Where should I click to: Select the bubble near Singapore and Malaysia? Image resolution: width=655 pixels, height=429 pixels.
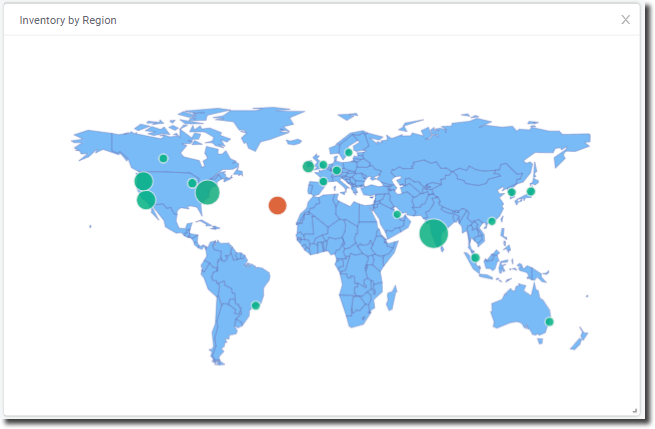(x=475, y=258)
